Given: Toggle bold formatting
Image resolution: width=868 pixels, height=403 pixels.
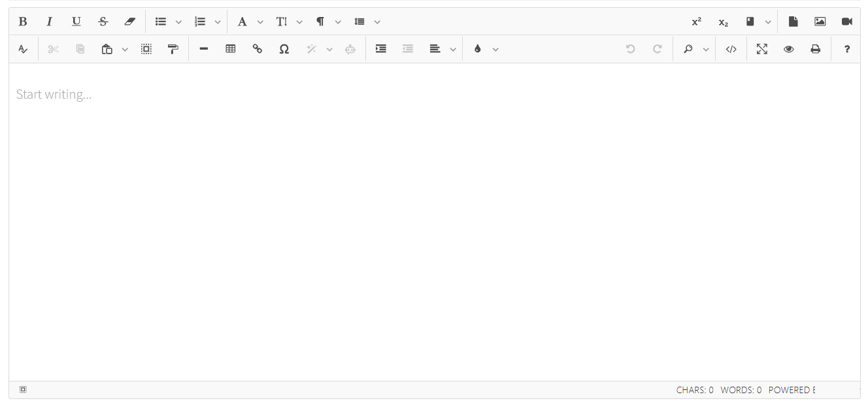Looking at the screenshot, I should coord(23,22).
